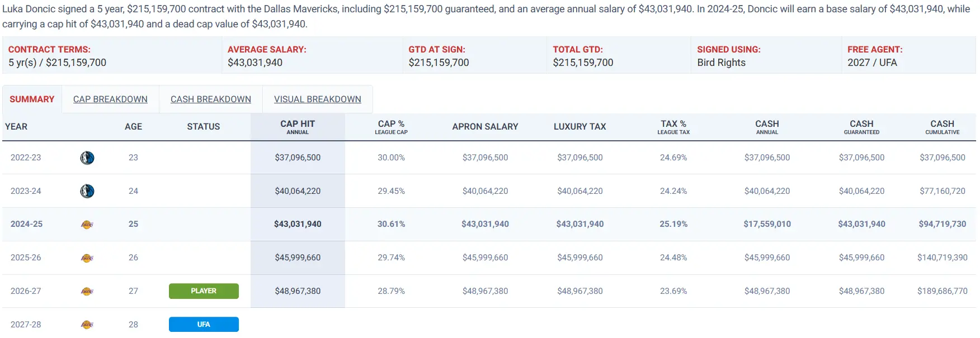Click the 28.79% cap percentage value
Viewport: 980px width, 338px height.
(391, 291)
